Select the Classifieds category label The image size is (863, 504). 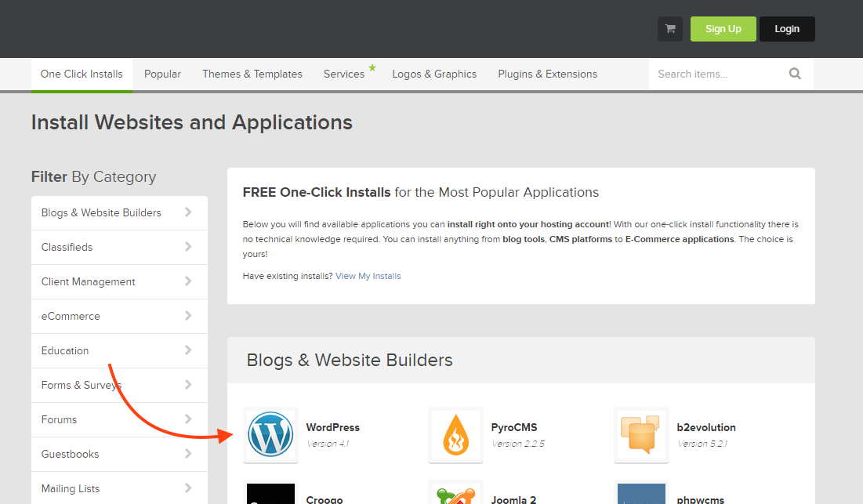pos(67,247)
